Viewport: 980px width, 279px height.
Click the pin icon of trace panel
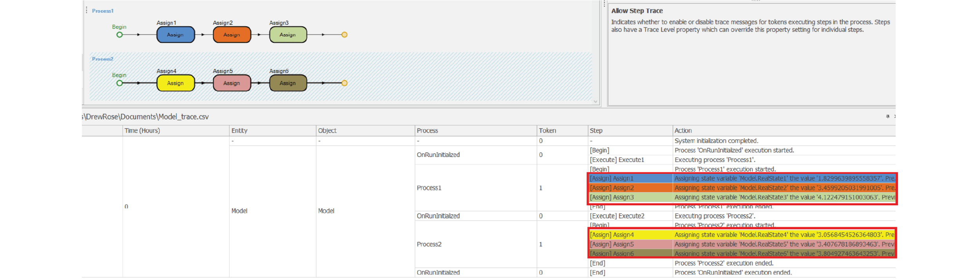pos(888,116)
